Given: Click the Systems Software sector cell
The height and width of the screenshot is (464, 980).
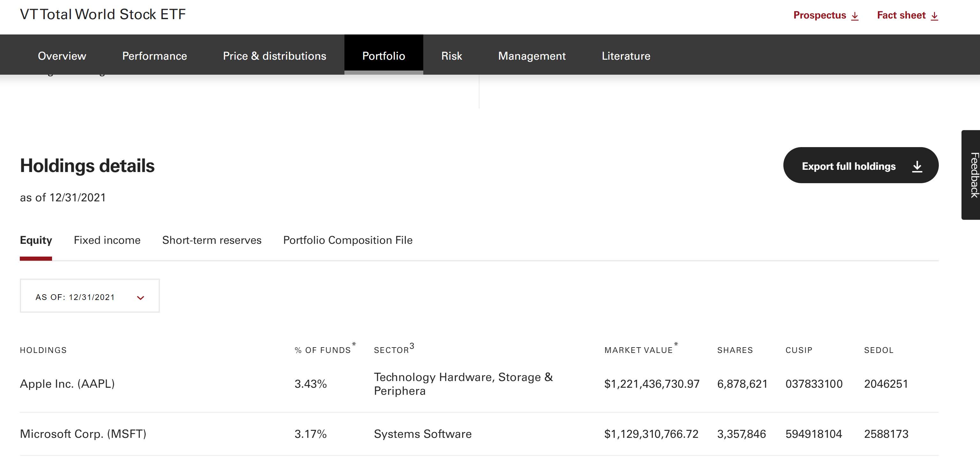Looking at the screenshot, I should (x=423, y=434).
